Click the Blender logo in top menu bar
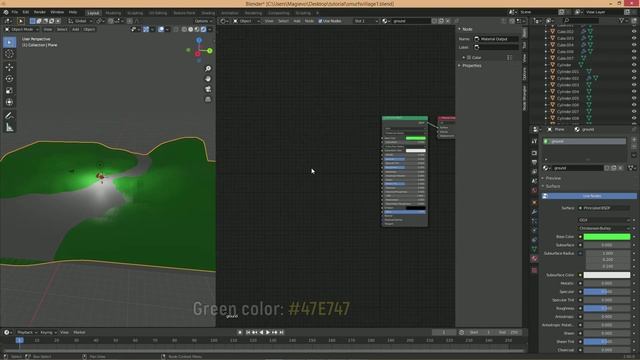The image size is (640, 360). (x=6, y=12)
